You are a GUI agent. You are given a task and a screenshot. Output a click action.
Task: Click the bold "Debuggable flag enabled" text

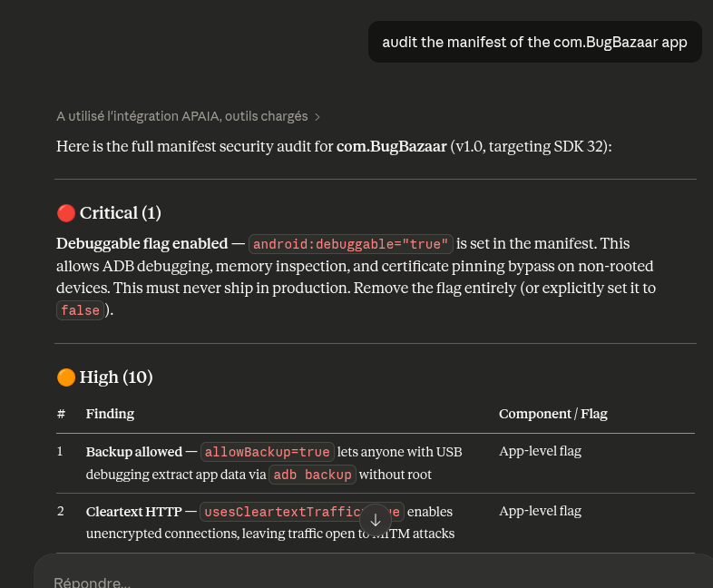[142, 243]
